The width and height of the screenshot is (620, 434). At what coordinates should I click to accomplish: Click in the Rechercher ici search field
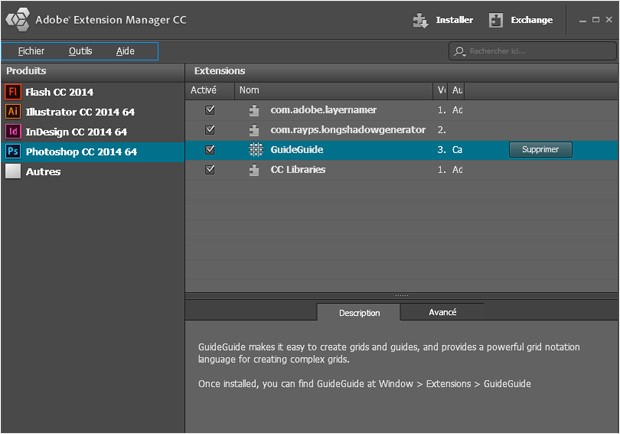[x=532, y=51]
